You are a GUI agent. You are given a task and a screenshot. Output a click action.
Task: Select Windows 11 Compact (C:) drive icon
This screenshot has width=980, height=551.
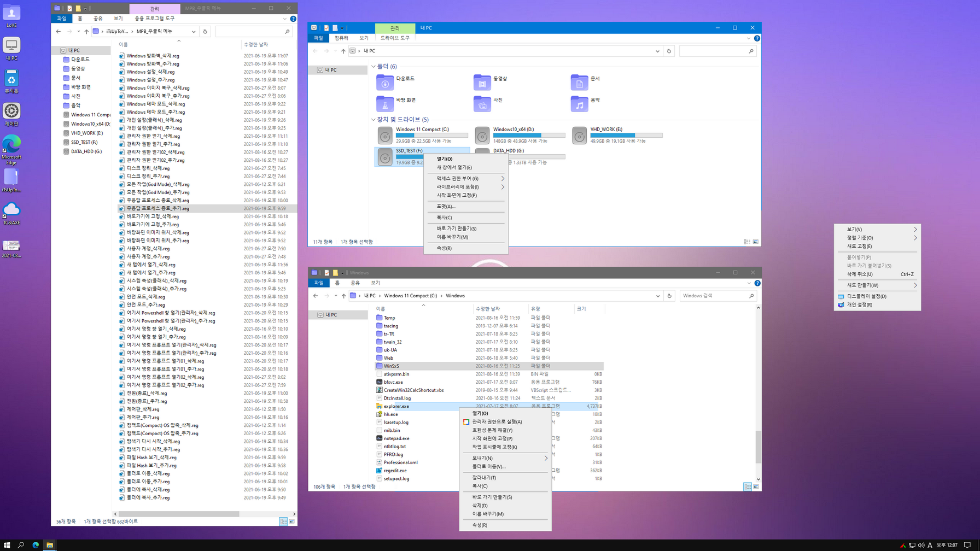pos(385,135)
